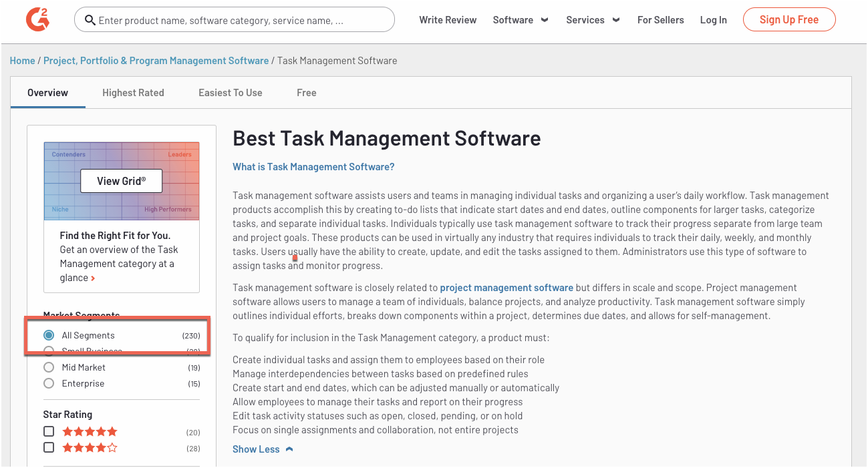Click 'Allow employees to manage their tasks' line
The image size is (868, 468).
378,402
